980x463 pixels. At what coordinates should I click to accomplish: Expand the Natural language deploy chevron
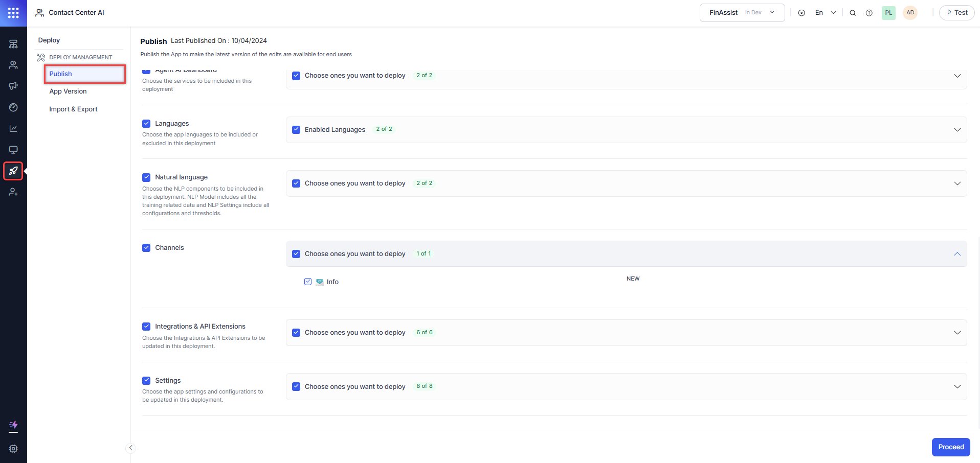pos(957,183)
